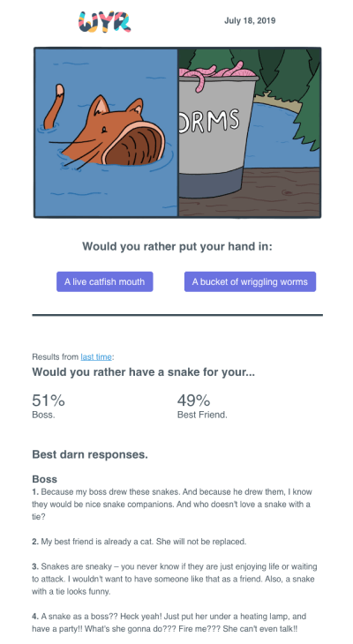Screen dimensions: 353x644
Task: Click the cat's tail in the water
Action: pos(53,107)
